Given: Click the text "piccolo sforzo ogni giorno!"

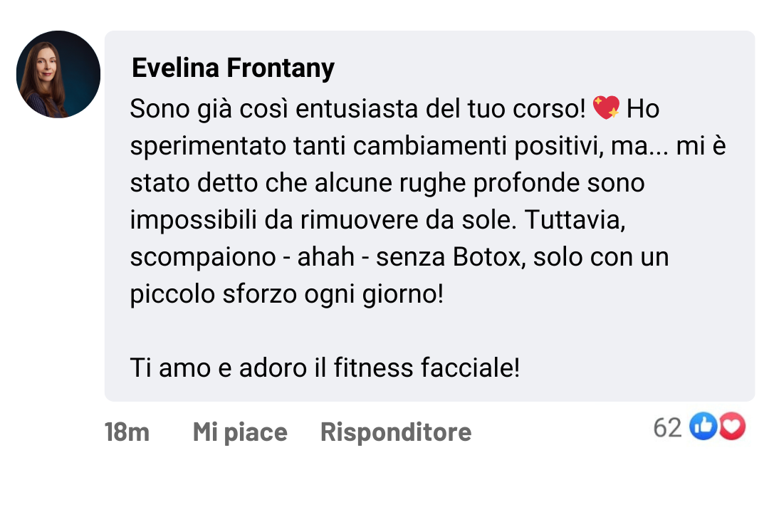Looking at the screenshot, I should 286,293.
